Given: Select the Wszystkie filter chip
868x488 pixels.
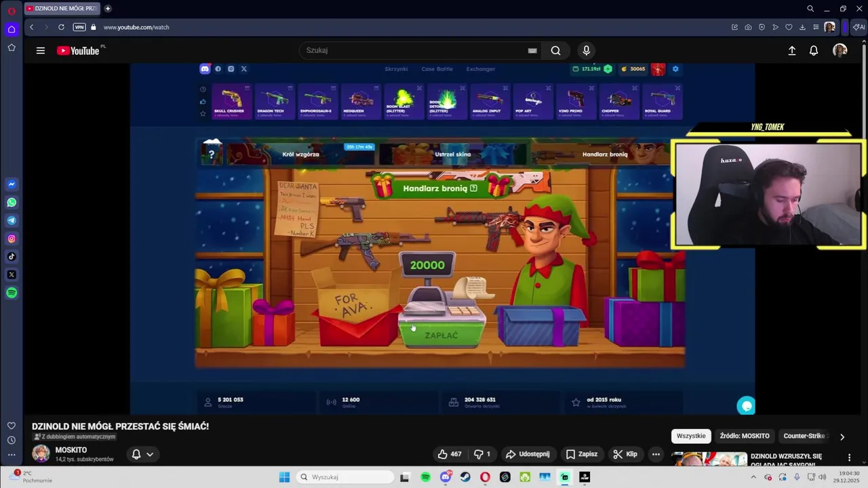Looking at the screenshot, I should [x=691, y=436].
